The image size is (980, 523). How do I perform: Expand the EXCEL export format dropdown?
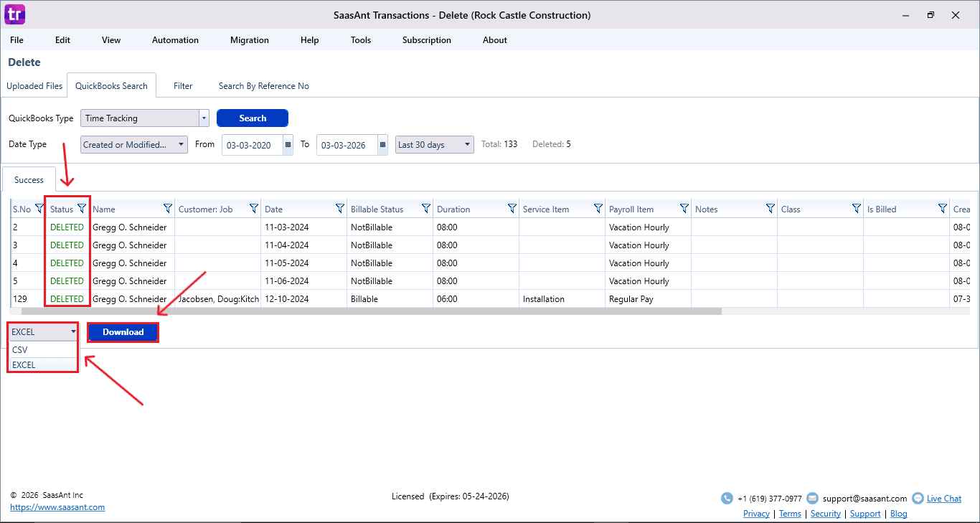click(44, 332)
